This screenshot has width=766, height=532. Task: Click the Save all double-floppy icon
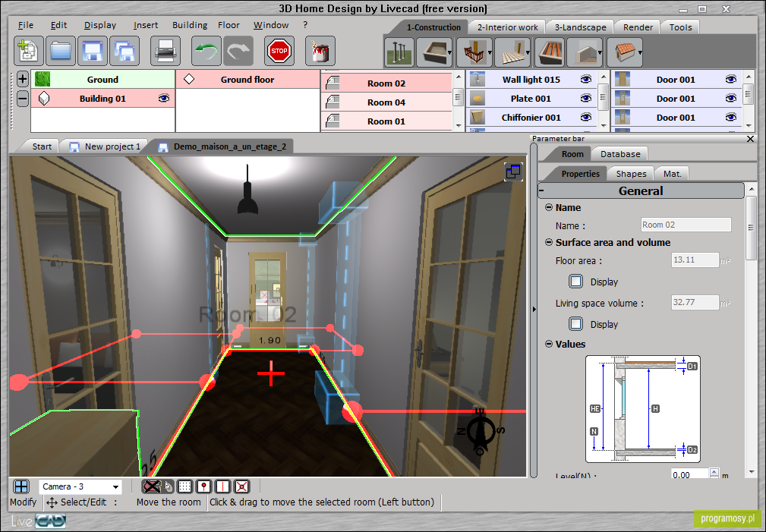pyautogui.click(x=124, y=51)
